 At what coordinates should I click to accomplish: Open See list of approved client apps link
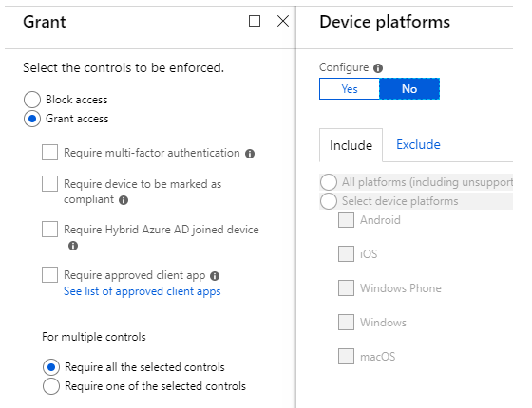[x=142, y=291]
